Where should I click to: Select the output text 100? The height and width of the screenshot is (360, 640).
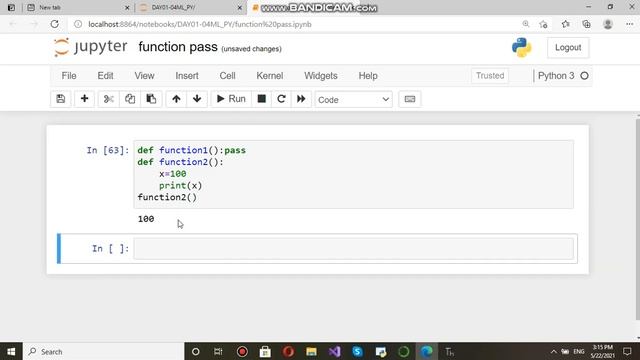pos(146,219)
